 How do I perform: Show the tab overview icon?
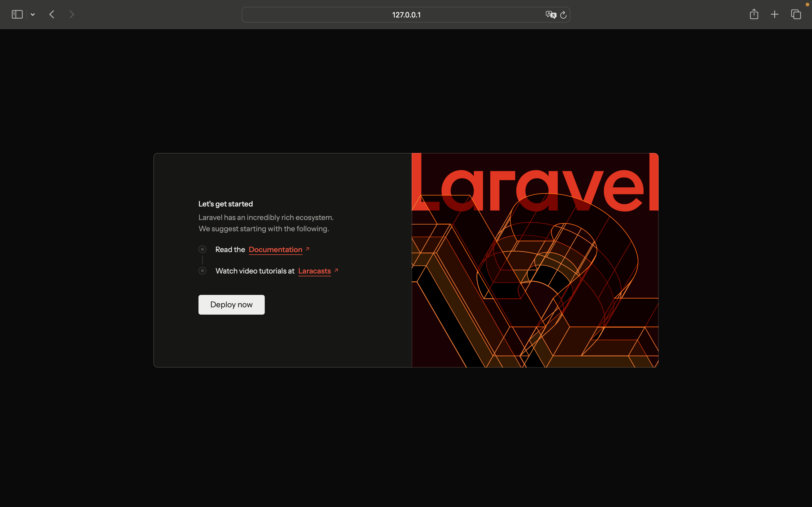click(796, 14)
